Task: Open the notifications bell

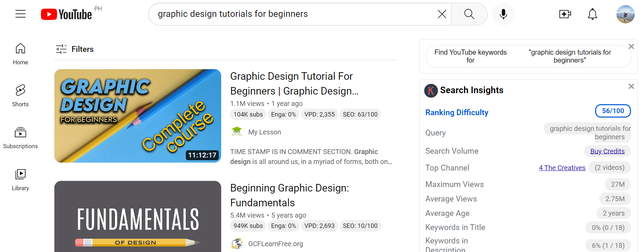Action: (592, 14)
